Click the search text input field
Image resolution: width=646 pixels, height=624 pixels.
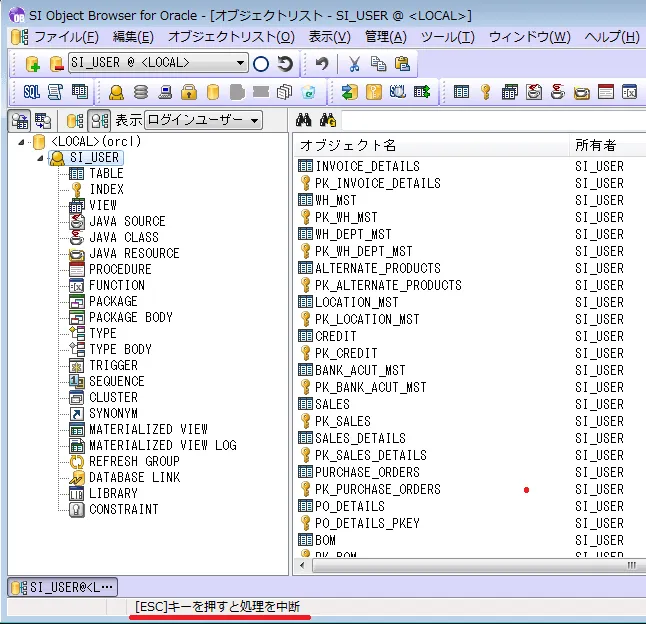494,120
